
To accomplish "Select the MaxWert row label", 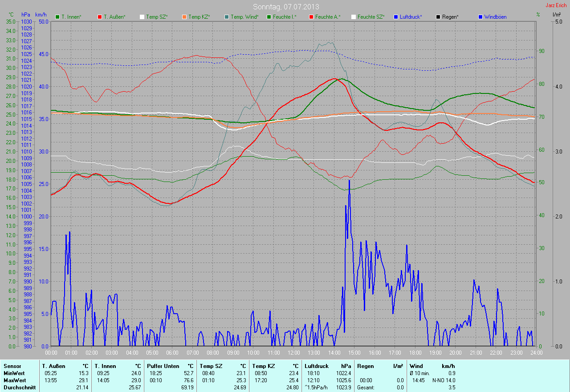I will [14, 380].
